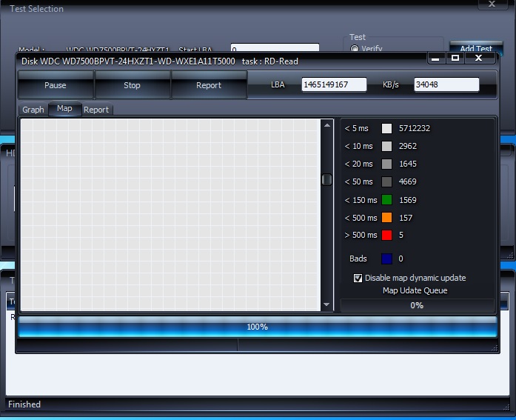Screen dimensions: 516x420
Task: Click the KB/s speed field
Action: click(x=446, y=84)
